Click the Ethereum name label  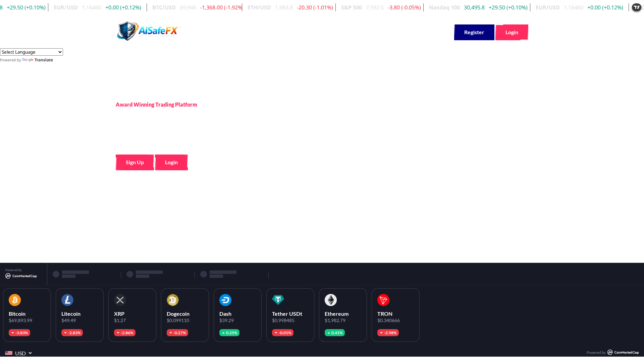click(337, 314)
